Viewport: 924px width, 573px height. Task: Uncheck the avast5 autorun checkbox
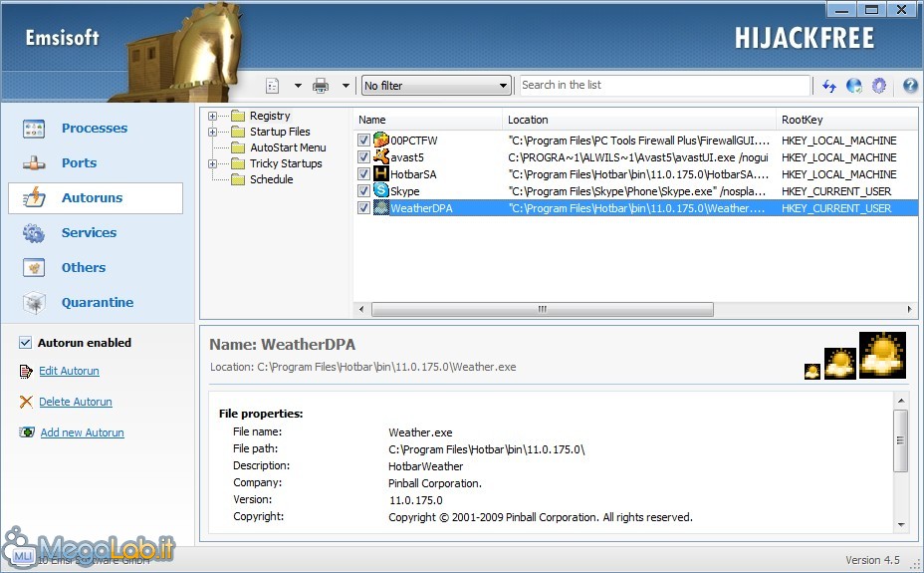click(363, 156)
